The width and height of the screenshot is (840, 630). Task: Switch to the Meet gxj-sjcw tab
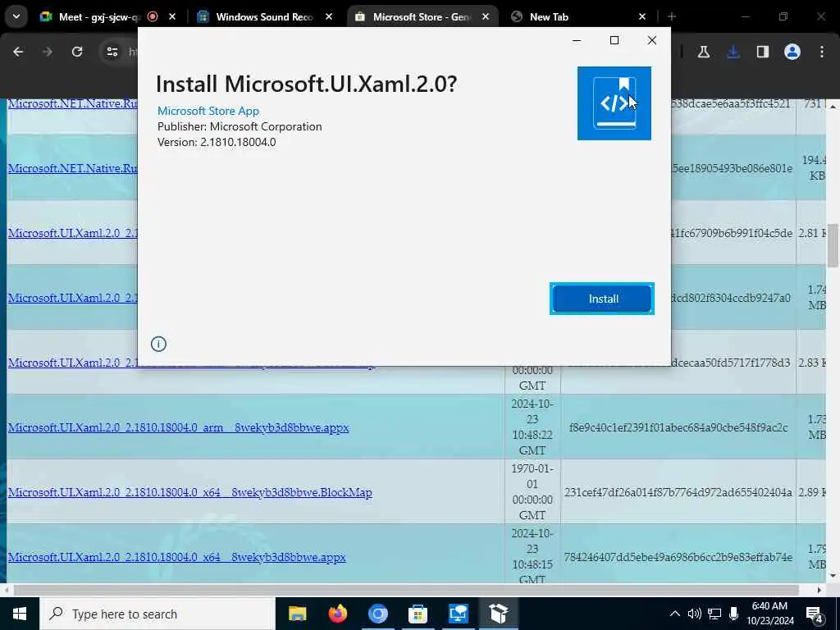coord(99,16)
